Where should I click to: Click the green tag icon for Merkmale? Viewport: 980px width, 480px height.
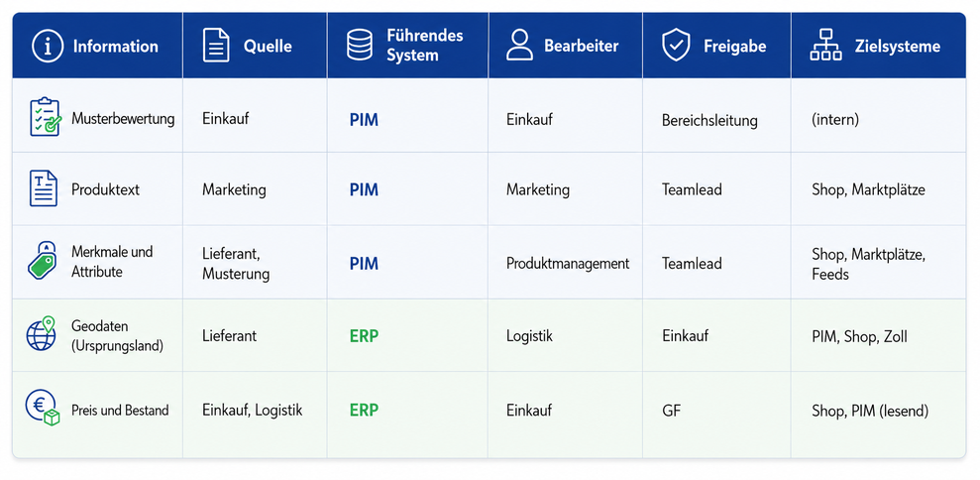click(x=43, y=261)
